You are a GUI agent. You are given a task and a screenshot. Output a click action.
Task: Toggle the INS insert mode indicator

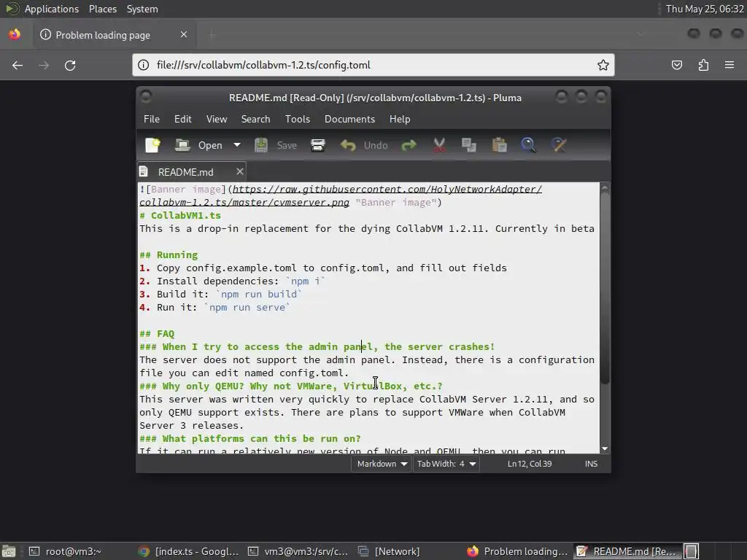click(x=591, y=464)
